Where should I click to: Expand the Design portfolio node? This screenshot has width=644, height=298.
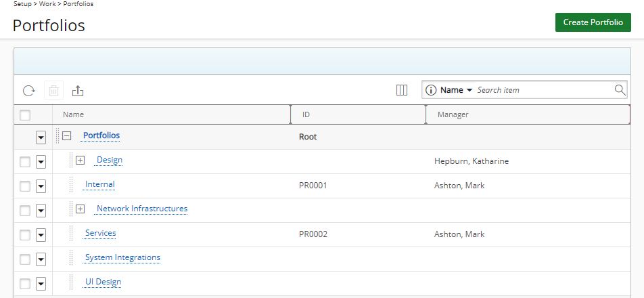80,161
